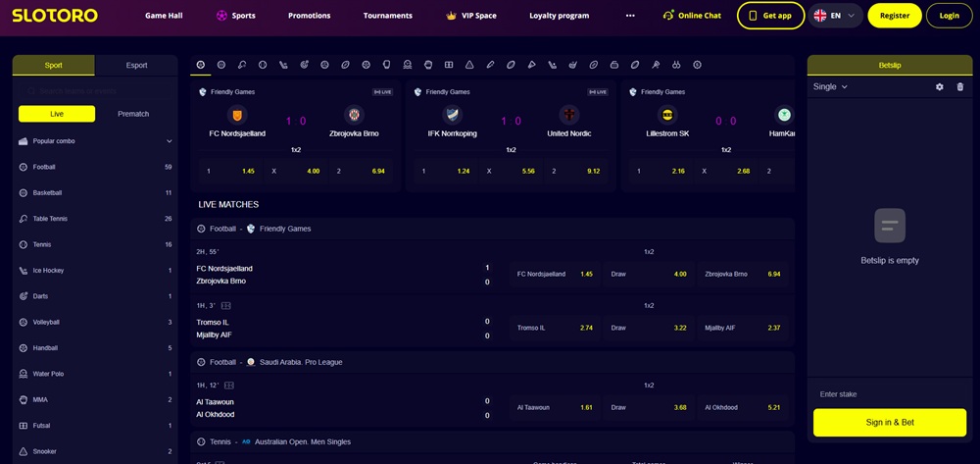Viewport: 980px width, 464px height.
Task: Open the Single bet type dropdown
Action: 830,87
